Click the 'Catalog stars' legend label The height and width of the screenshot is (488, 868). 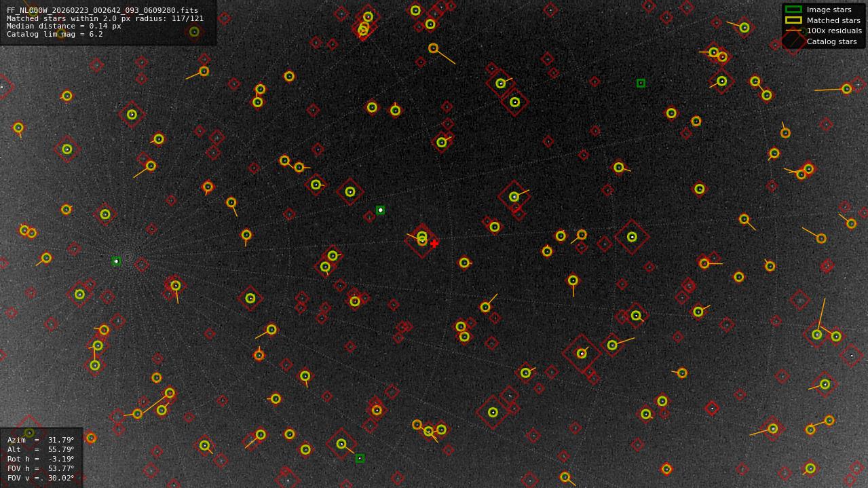[832, 41]
